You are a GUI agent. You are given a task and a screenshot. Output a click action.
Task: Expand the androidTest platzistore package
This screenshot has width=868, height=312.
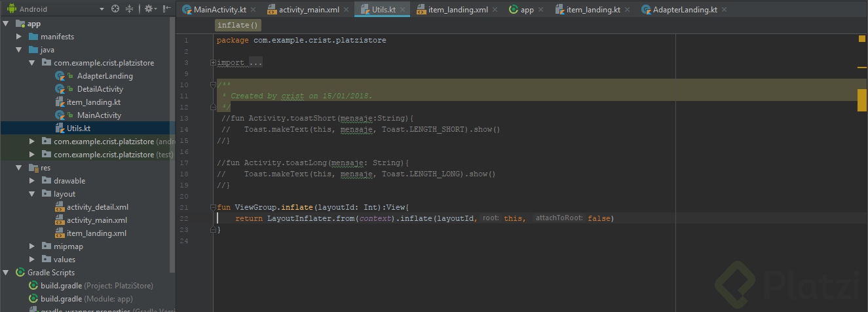[x=32, y=142]
